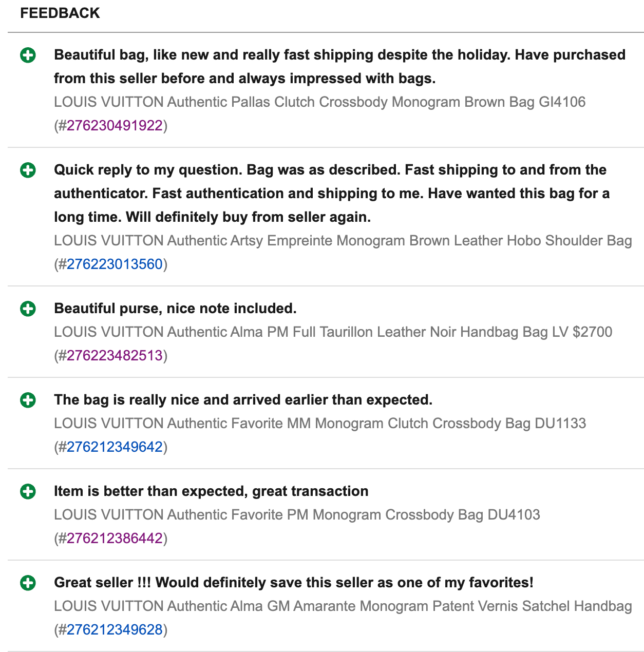This screenshot has height=652, width=644.
Task: Open item number 276230491922 link
Action: [x=115, y=126]
